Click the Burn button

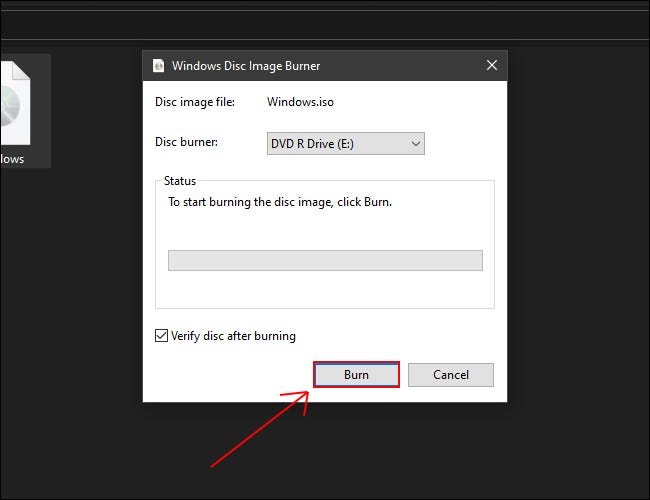(x=356, y=375)
